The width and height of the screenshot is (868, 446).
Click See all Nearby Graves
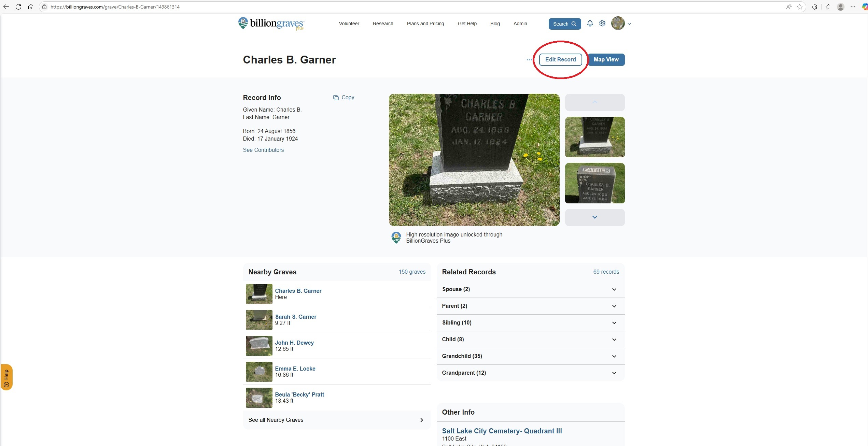337,420
